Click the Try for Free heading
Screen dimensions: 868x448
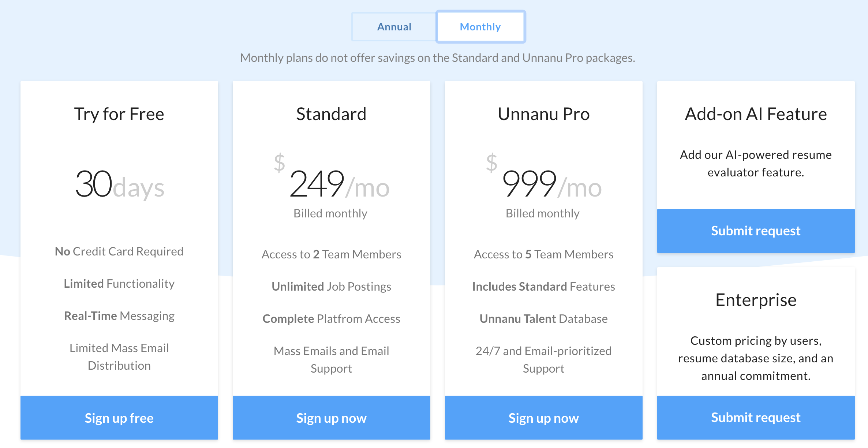(x=119, y=114)
